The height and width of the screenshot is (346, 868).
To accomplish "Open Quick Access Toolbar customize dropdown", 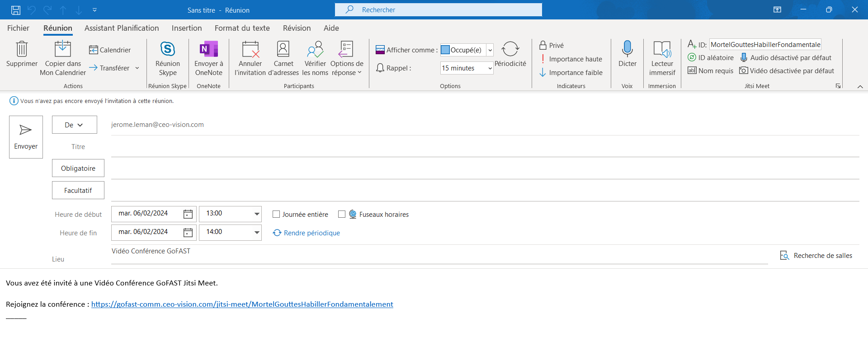I will [x=94, y=9].
